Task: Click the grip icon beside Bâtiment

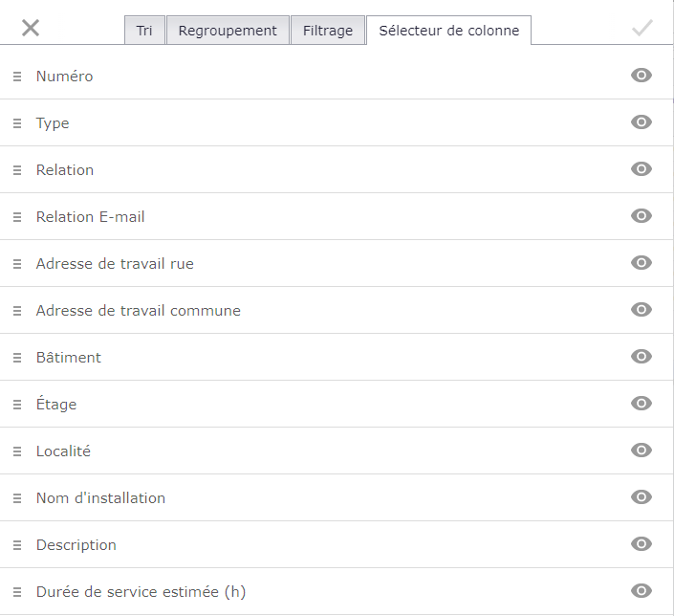Action: click(17, 358)
